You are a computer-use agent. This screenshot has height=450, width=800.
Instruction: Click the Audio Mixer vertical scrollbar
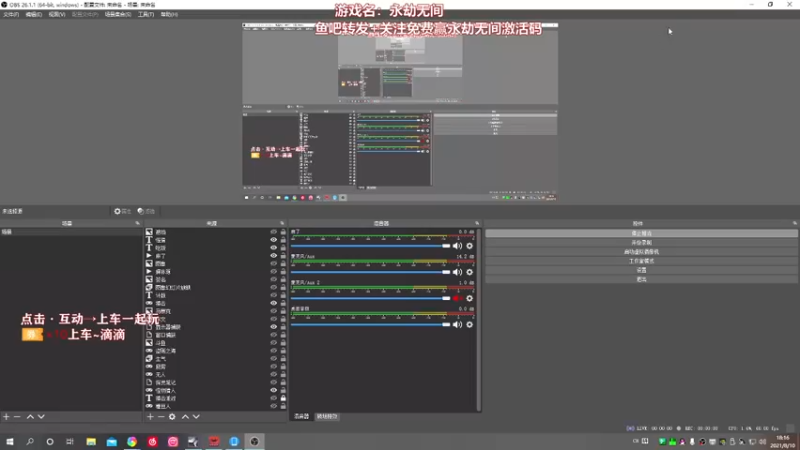479,319
